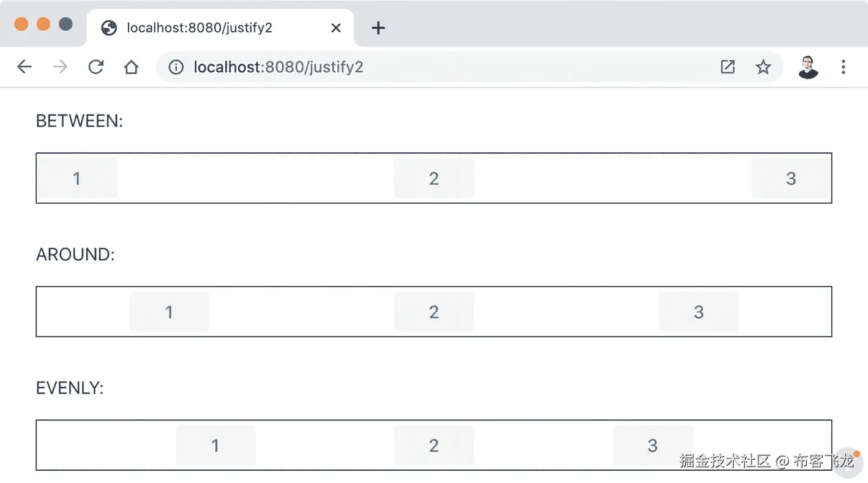This screenshot has width=868, height=483.
Task: Click the address bar URL field
Action: [x=428, y=67]
